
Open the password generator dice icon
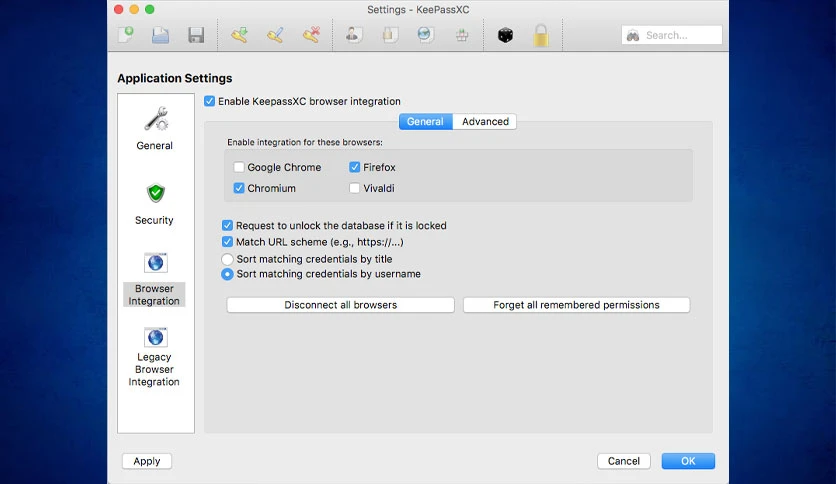(x=505, y=35)
